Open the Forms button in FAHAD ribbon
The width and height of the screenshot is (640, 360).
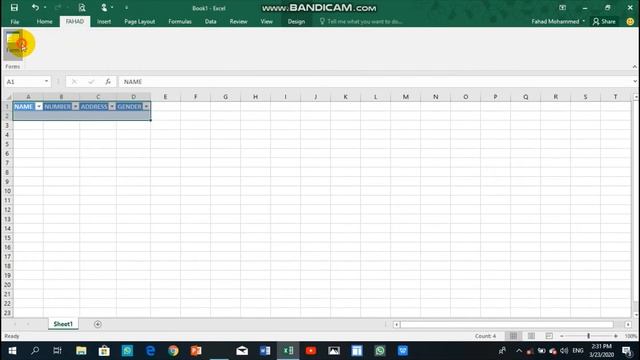click(13, 45)
